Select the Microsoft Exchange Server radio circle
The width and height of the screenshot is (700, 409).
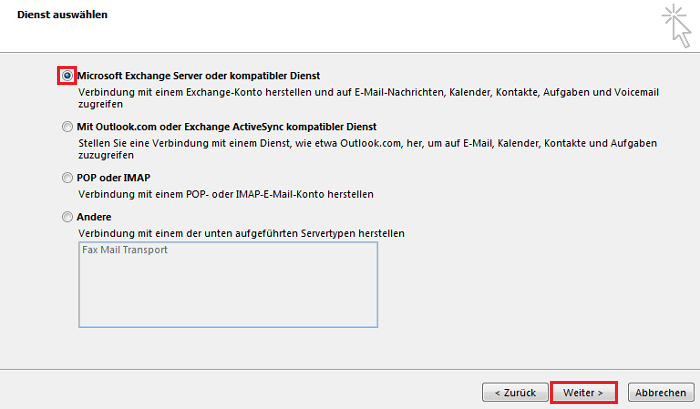(x=67, y=75)
